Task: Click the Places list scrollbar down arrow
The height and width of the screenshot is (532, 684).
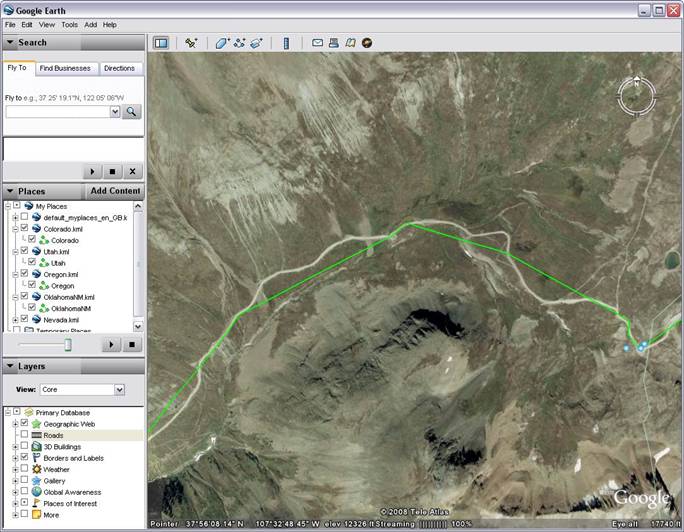Action: 138,326
